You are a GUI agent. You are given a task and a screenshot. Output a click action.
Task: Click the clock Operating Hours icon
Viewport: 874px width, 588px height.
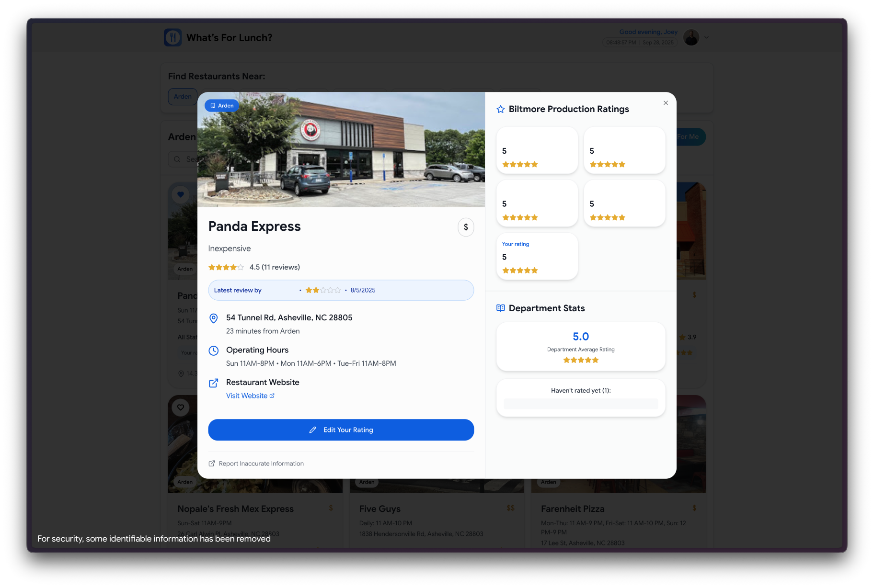click(214, 351)
